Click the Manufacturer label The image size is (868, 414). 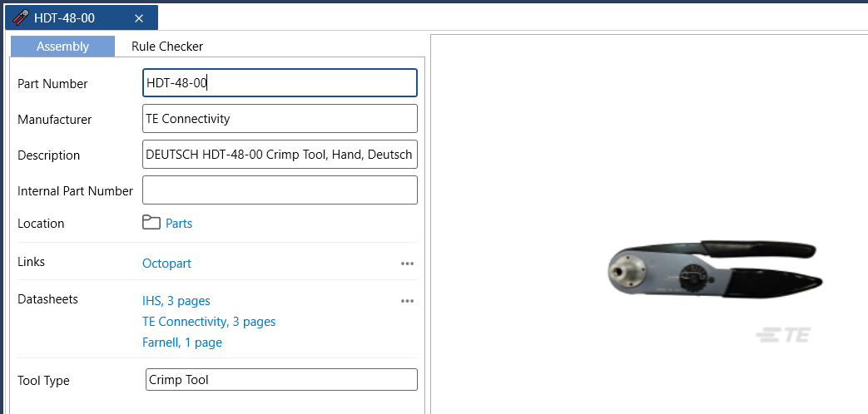point(55,120)
